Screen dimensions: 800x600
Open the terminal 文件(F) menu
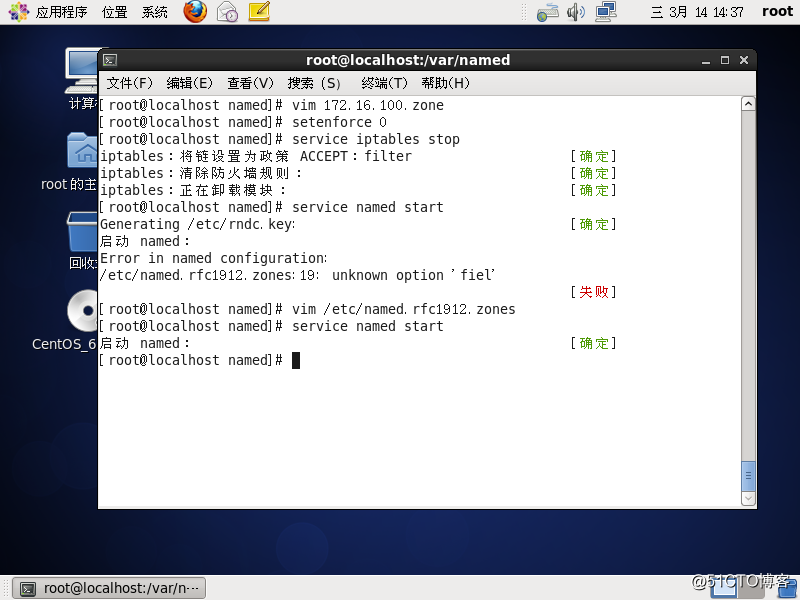[x=130, y=83]
